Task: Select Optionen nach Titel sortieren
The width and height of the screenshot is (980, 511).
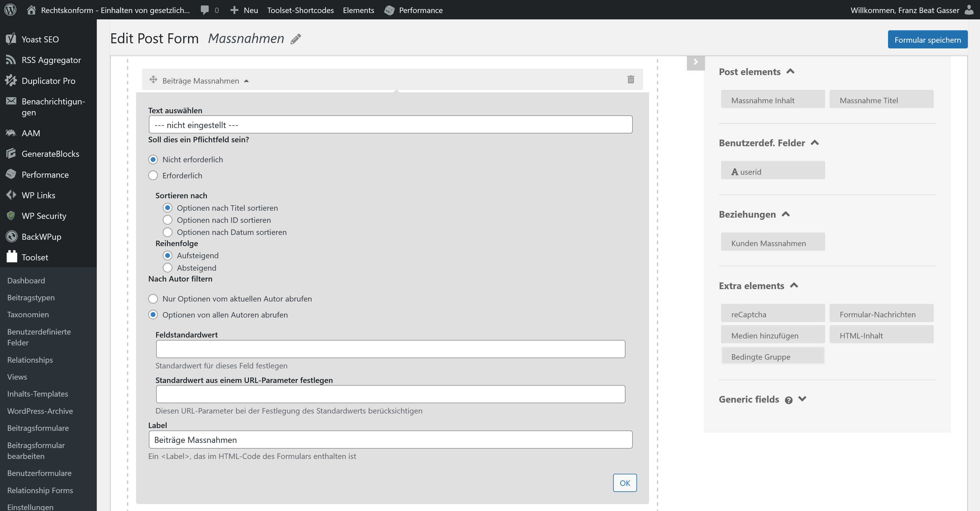Action: [167, 208]
